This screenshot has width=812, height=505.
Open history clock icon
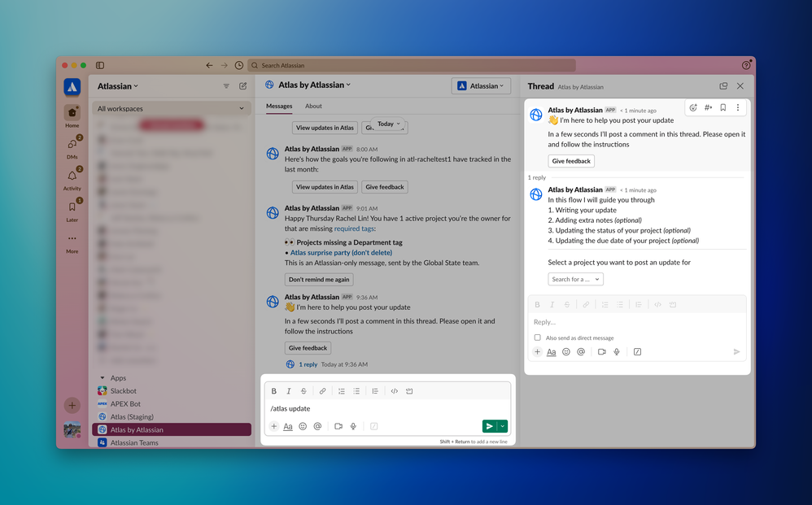click(x=238, y=65)
